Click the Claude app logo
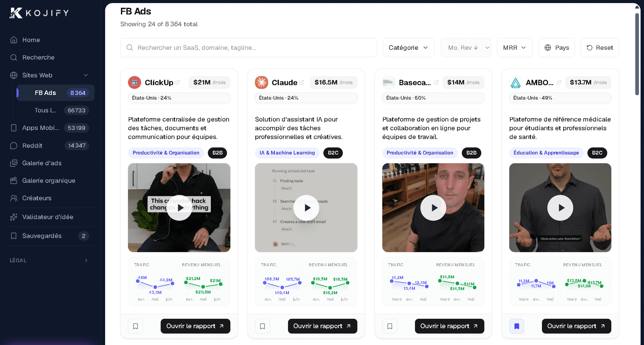 click(x=261, y=82)
